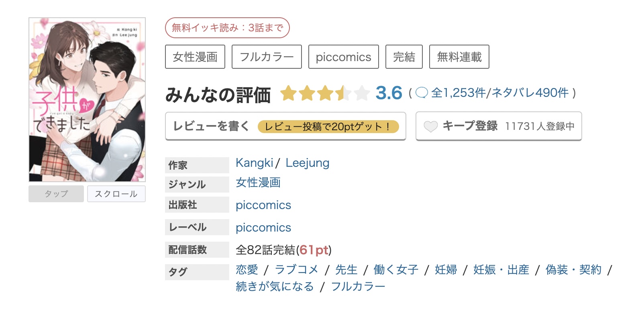Select the 無料連載 tab label
The width and height of the screenshot is (644, 312).
[459, 57]
